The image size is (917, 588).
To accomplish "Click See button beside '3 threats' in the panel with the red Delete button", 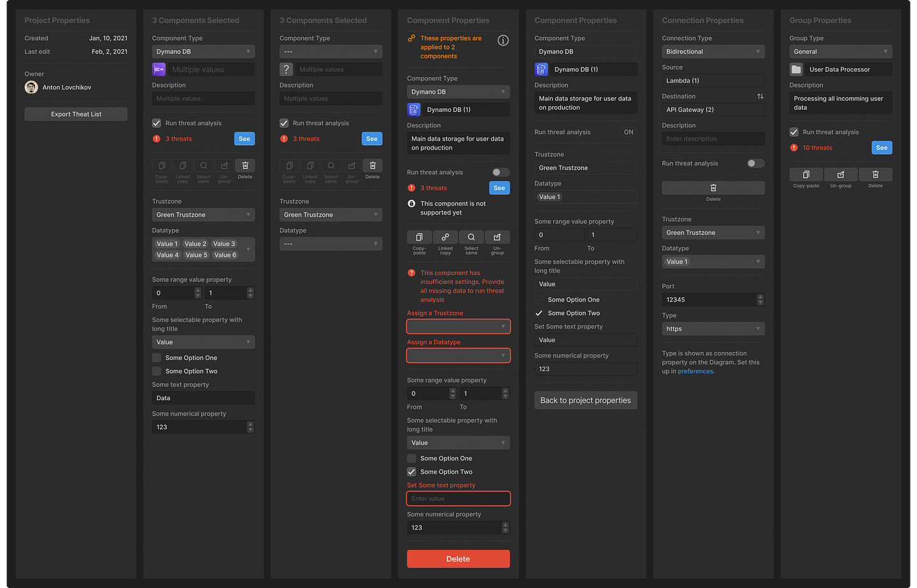I will (x=499, y=188).
